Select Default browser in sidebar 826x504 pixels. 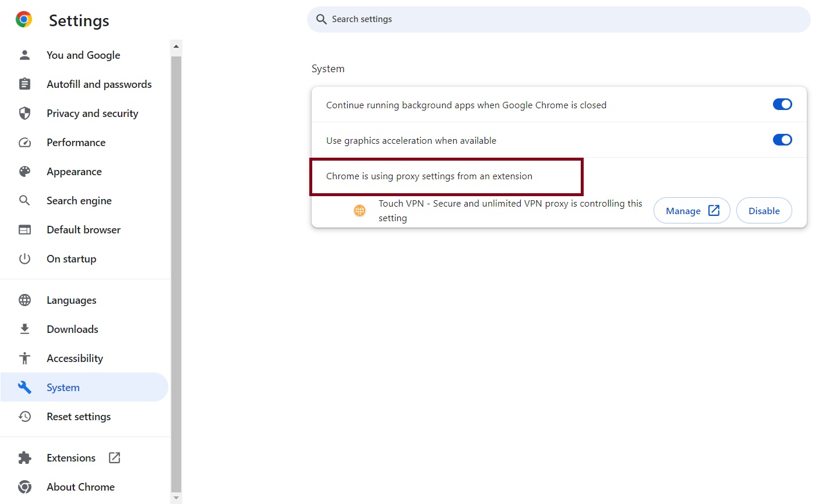pos(84,230)
